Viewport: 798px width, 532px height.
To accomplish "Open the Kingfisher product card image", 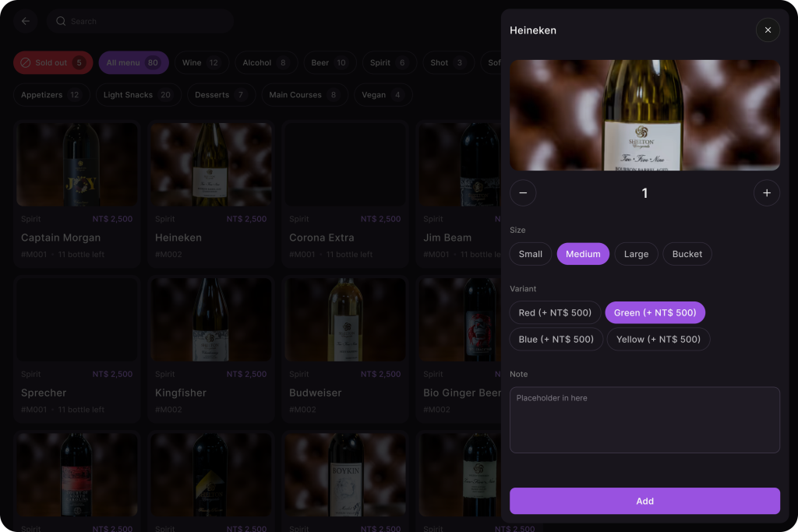I will 210,319.
